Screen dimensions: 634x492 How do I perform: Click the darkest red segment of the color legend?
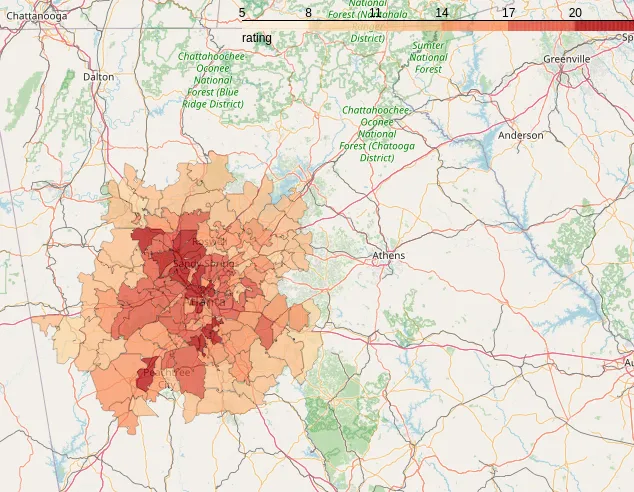(604, 26)
